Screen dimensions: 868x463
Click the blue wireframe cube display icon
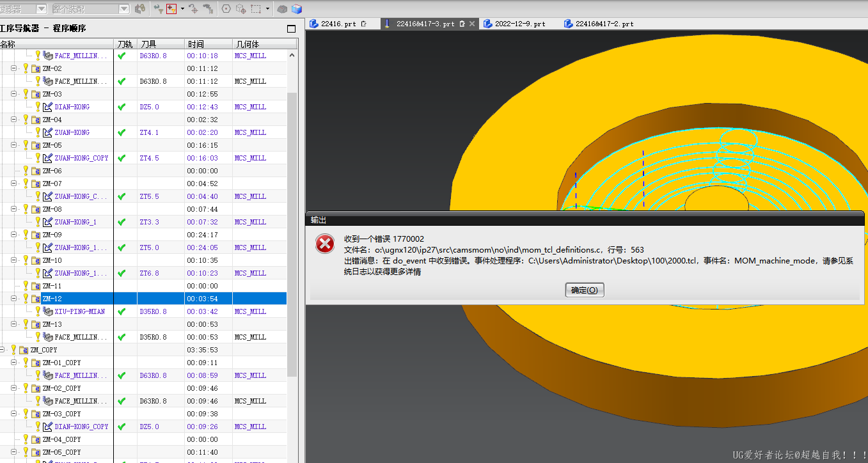coord(296,9)
